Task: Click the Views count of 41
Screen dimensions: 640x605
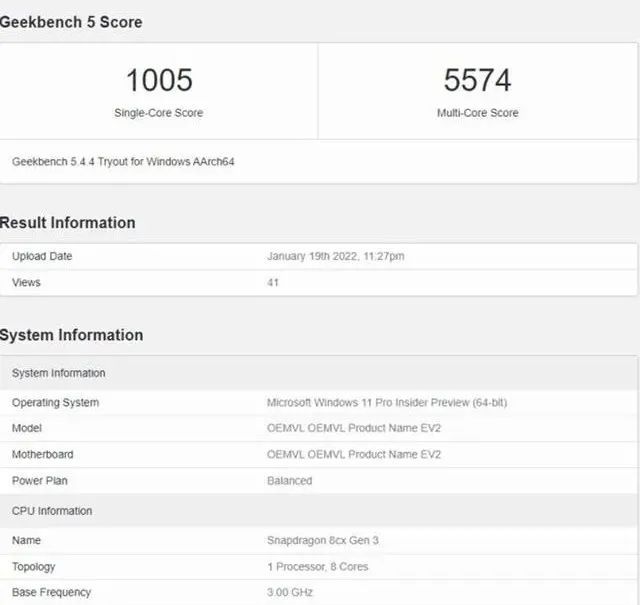Action: point(273,282)
